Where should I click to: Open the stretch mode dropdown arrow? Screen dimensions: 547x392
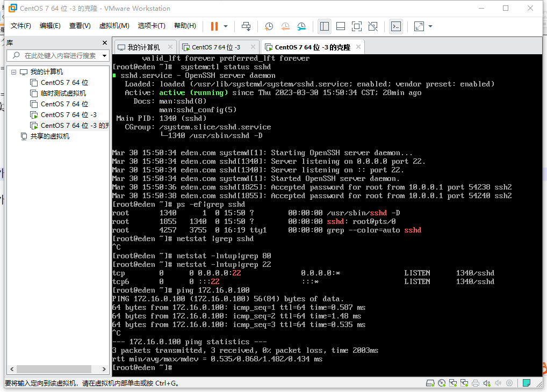[x=430, y=26]
